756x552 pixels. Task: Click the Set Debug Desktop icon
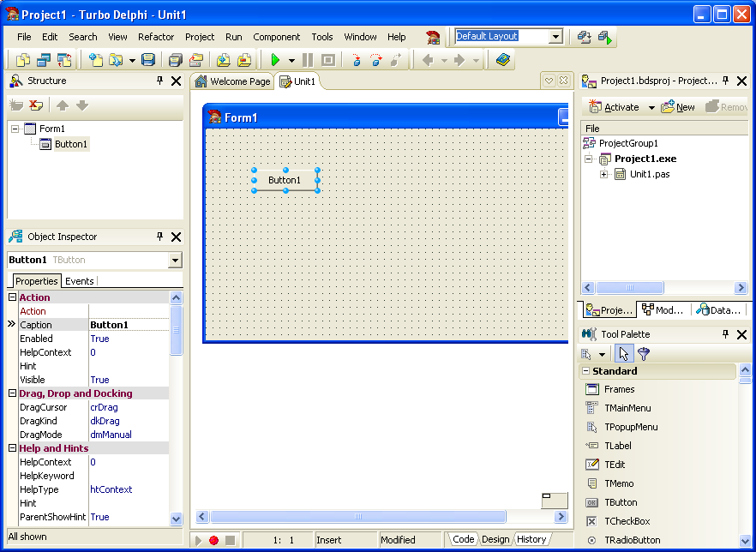tap(605, 37)
